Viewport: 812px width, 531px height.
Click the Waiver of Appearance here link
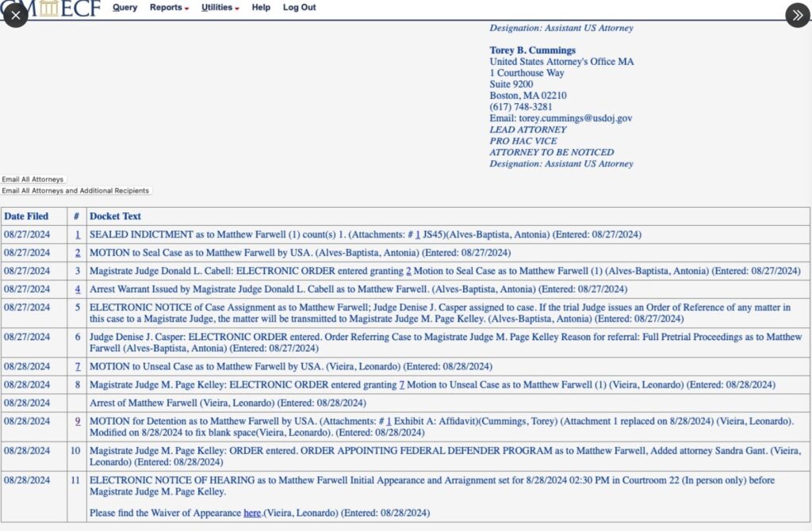pos(252,513)
